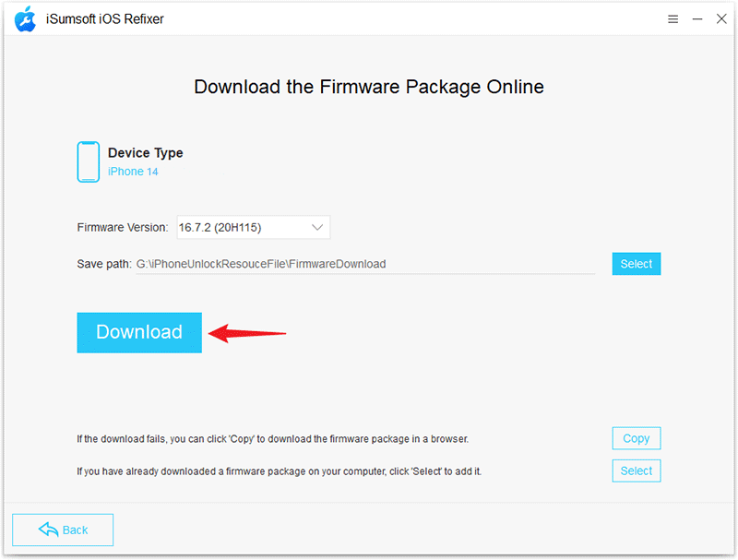Click the iPhone 14 device name

tap(133, 172)
